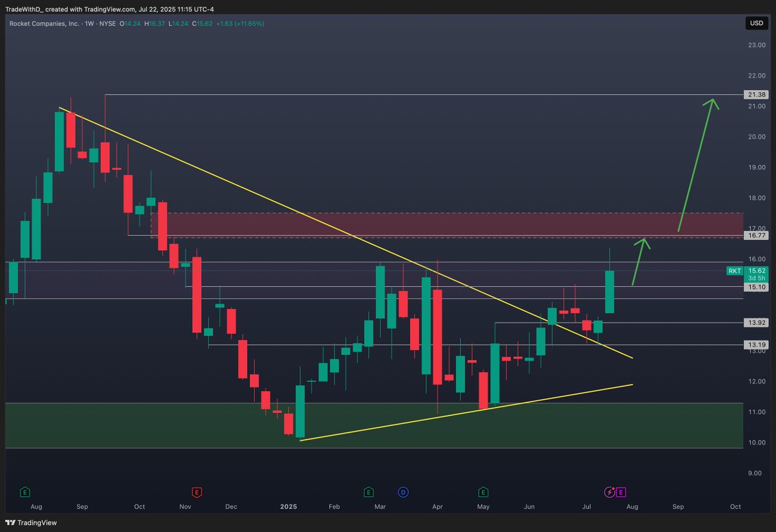
Task: Click the 16.77 price level label
Action: 755,236
